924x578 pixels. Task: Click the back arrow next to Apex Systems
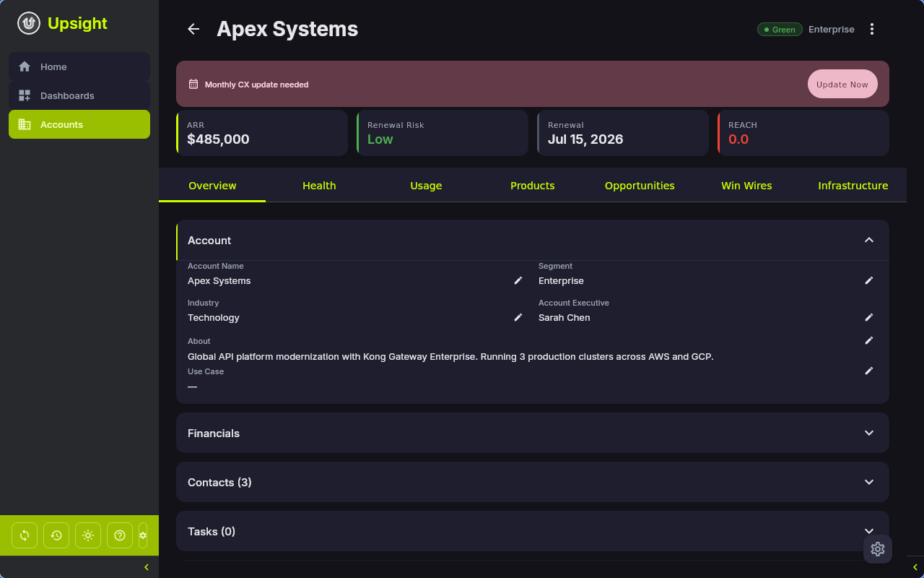click(x=193, y=29)
